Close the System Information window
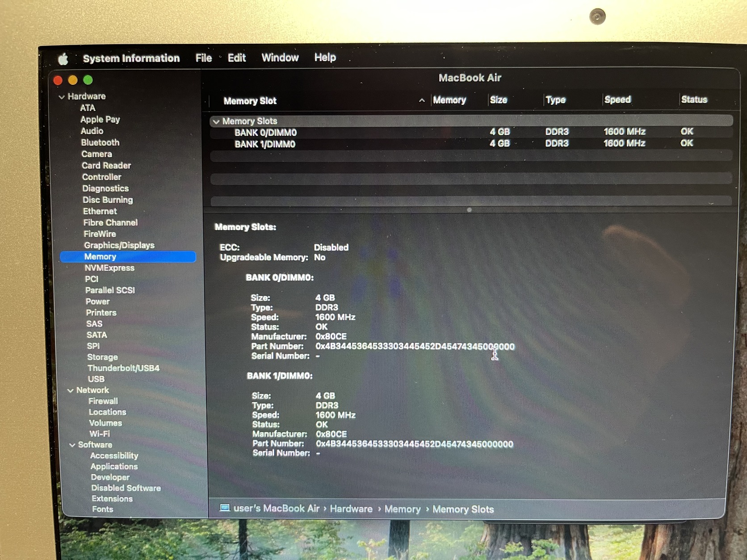This screenshot has height=560, width=747. [x=58, y=80]
